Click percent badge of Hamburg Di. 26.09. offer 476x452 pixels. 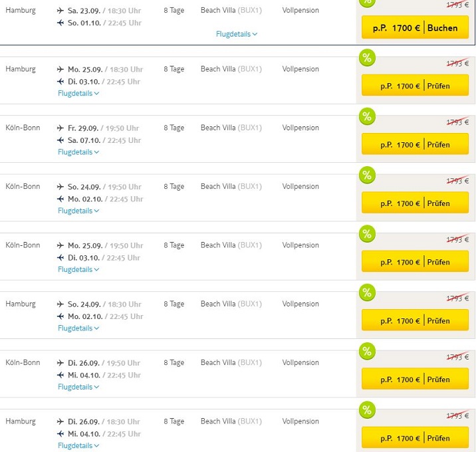(x=367, y=410)
